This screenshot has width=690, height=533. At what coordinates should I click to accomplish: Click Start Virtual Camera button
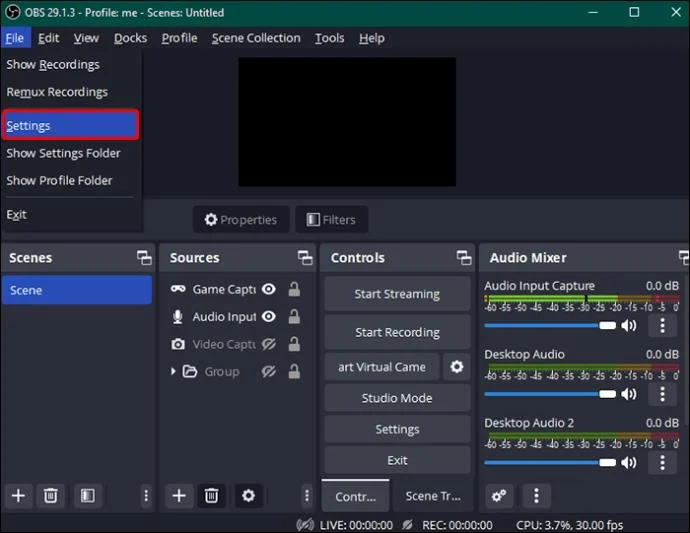pyautogui.click(x=382, y=367)
